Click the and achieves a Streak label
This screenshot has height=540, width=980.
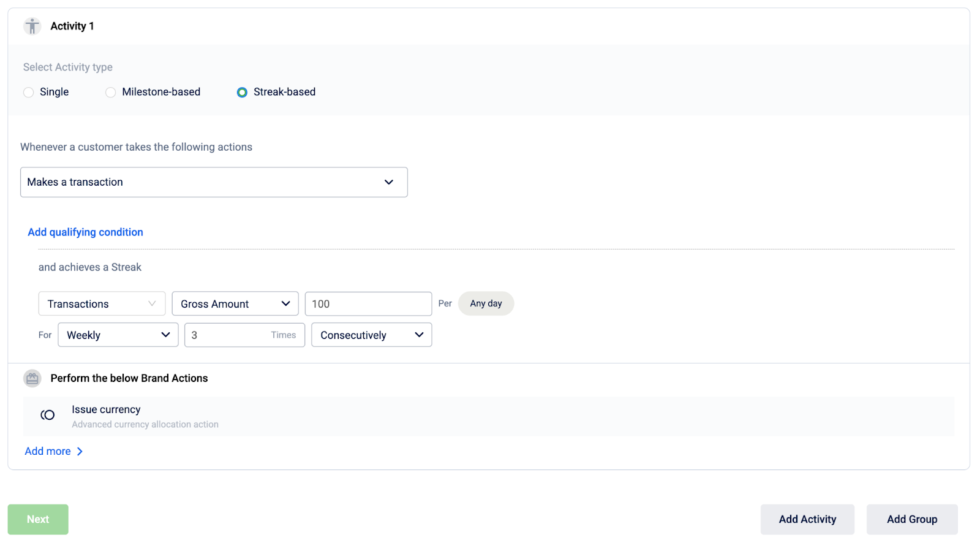coord(90,268)
